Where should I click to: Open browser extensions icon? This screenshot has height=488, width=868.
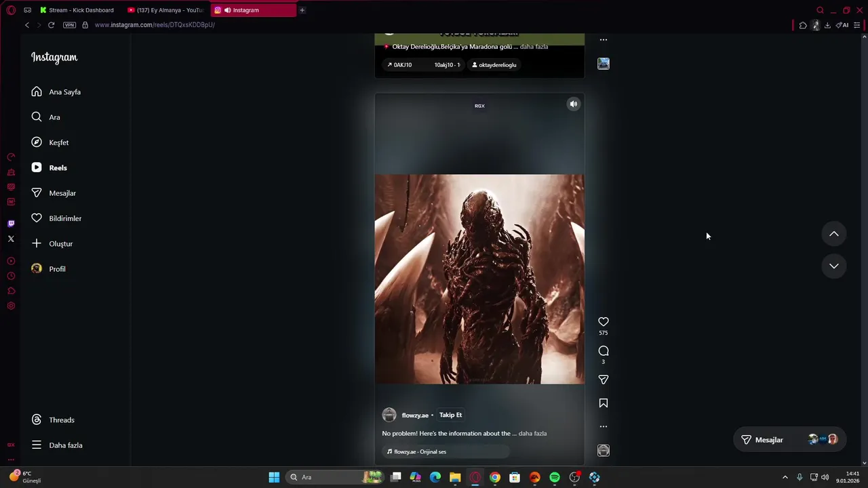click(803, 25)
